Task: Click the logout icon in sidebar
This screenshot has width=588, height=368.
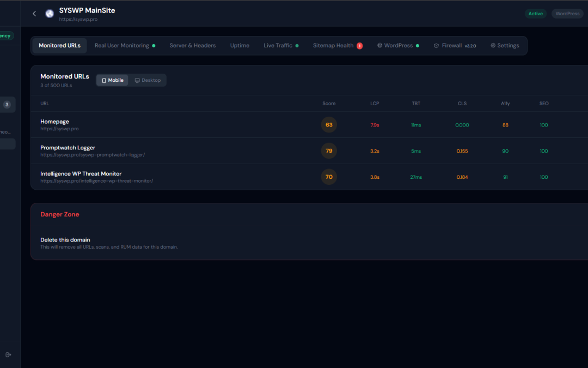Action: pyautogui.click(x=8, y=355)
